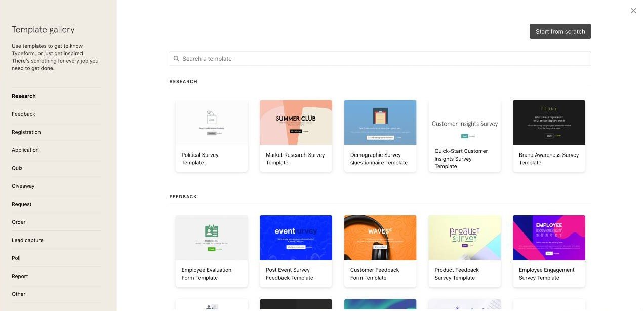
Task: Click the Employee Engagement Survey Template title
Action: (546, 274)
